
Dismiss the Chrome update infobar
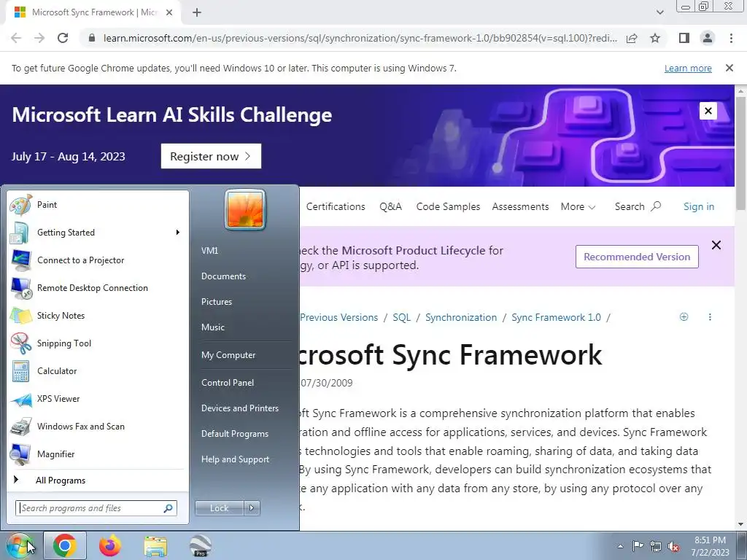[729, 68]
